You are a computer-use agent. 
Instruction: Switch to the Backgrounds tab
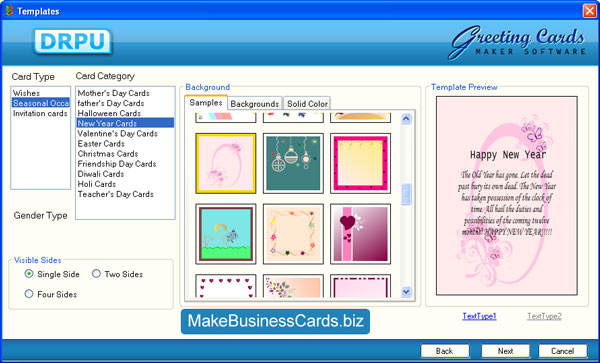[x=254, y=104]
